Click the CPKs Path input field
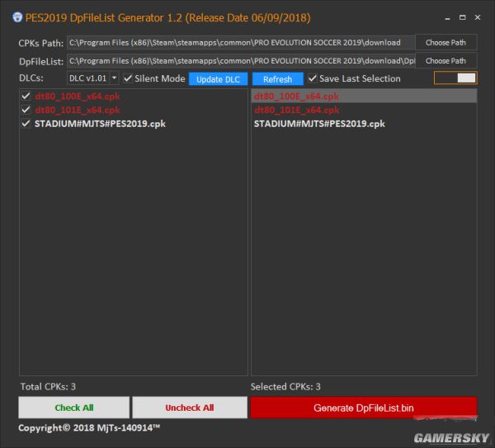The image size is (495, 448). [x=241, y=43]
